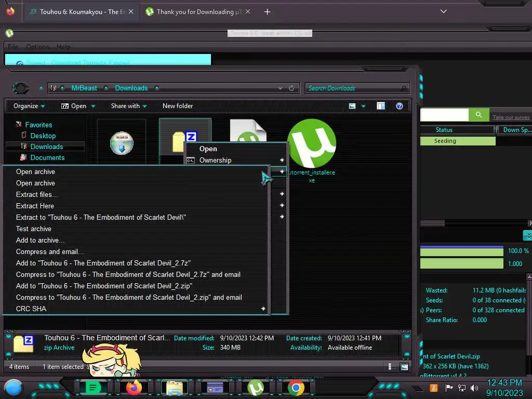Viewport: 532px width, 399px height.
Task: Follow the Take our survey link
Action: (511, 117)
